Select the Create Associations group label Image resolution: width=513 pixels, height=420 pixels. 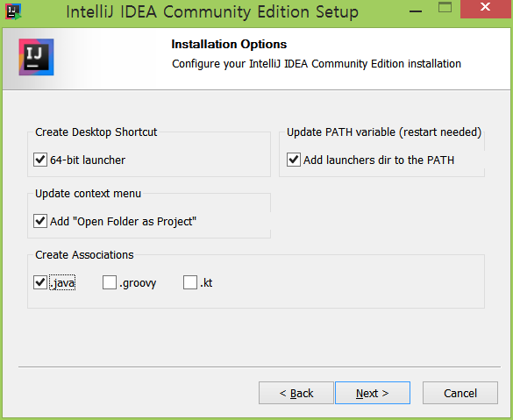click(x=84, y=254)
